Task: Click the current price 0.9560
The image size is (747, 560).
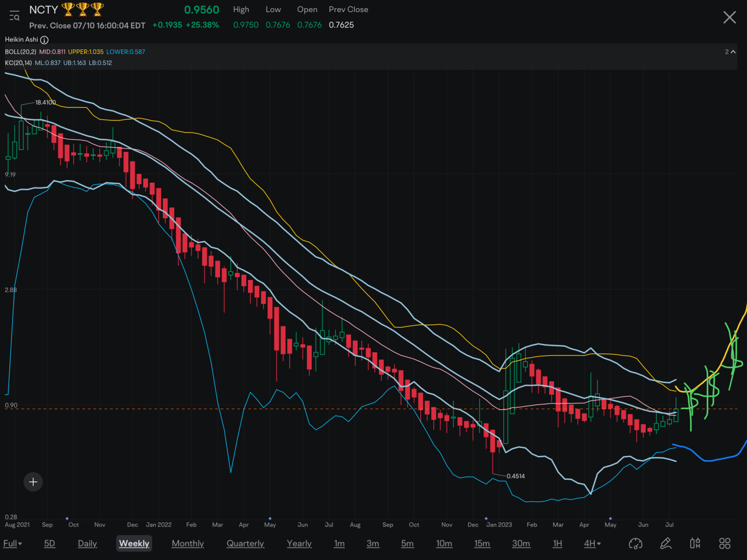Action: pyautogui.click(x=202, y=10)
